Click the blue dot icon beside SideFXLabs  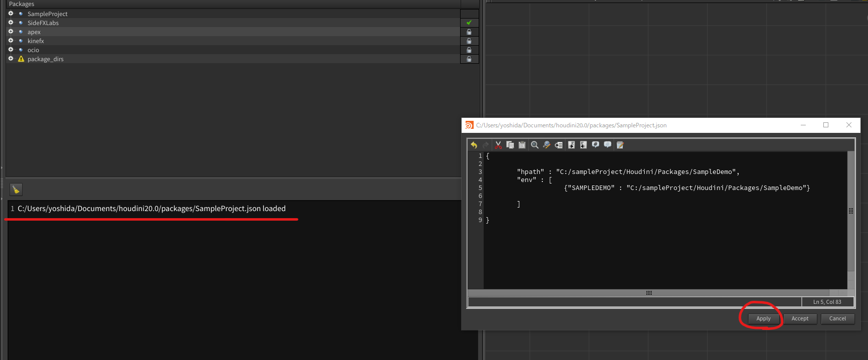[21, 23]
